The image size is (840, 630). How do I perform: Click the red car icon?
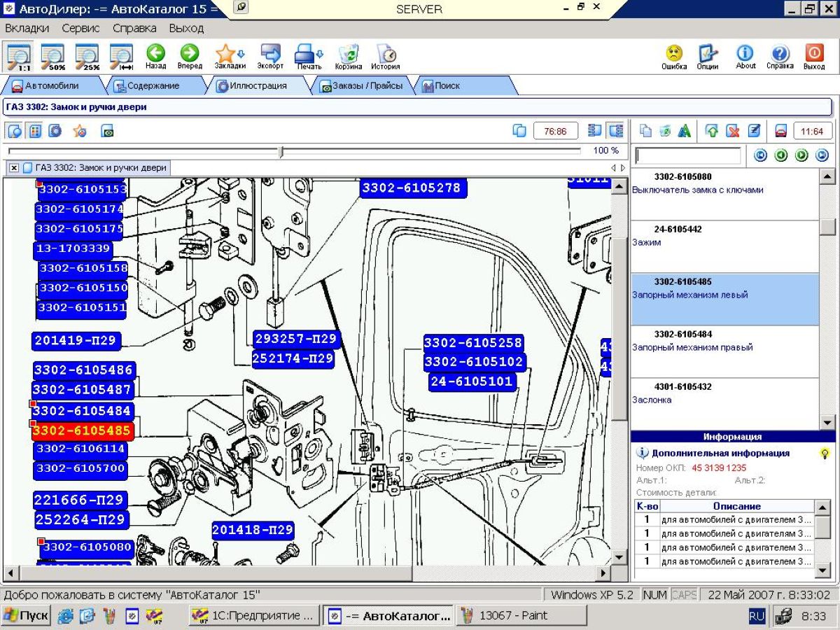coord(780,131)
